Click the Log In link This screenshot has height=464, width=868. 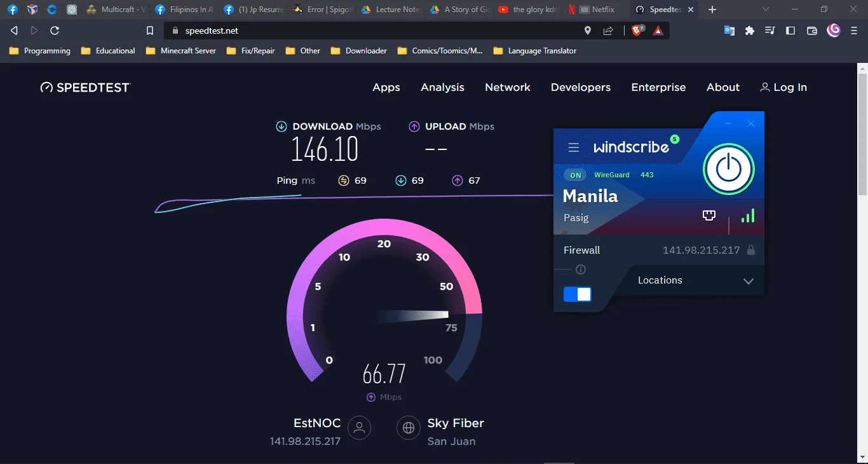(783, 88)
